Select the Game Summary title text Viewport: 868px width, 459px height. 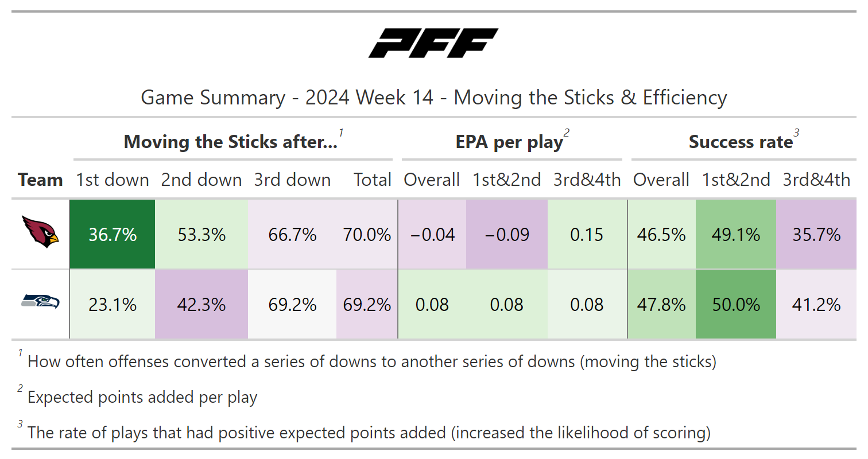coord(433,98)
